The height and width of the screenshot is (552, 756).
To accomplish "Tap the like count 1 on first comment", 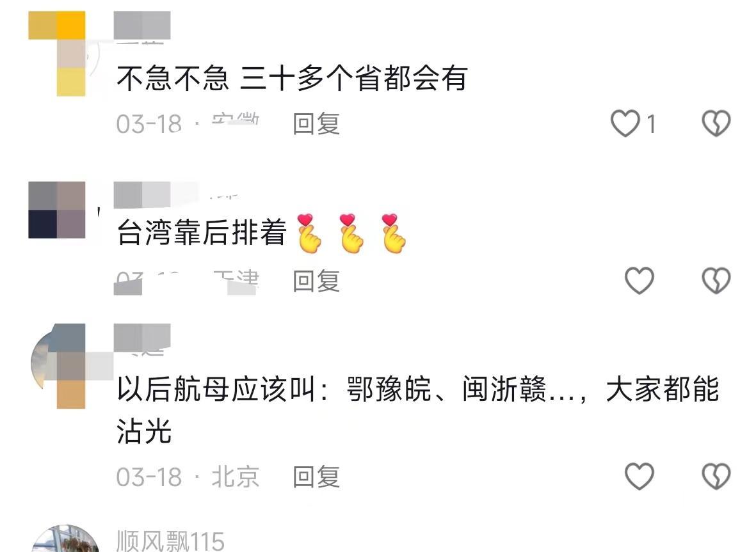I will pos(651,124).
